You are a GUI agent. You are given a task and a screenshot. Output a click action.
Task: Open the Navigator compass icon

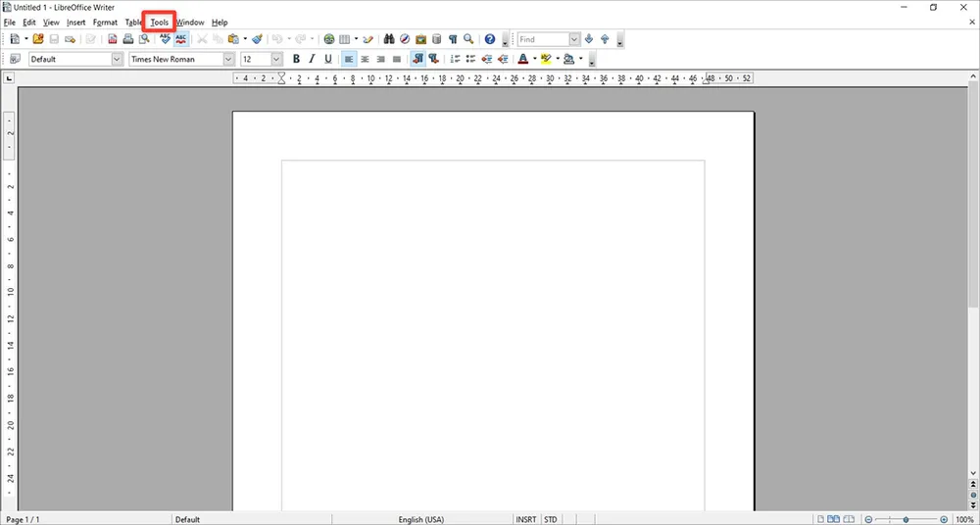pos(405,39)
